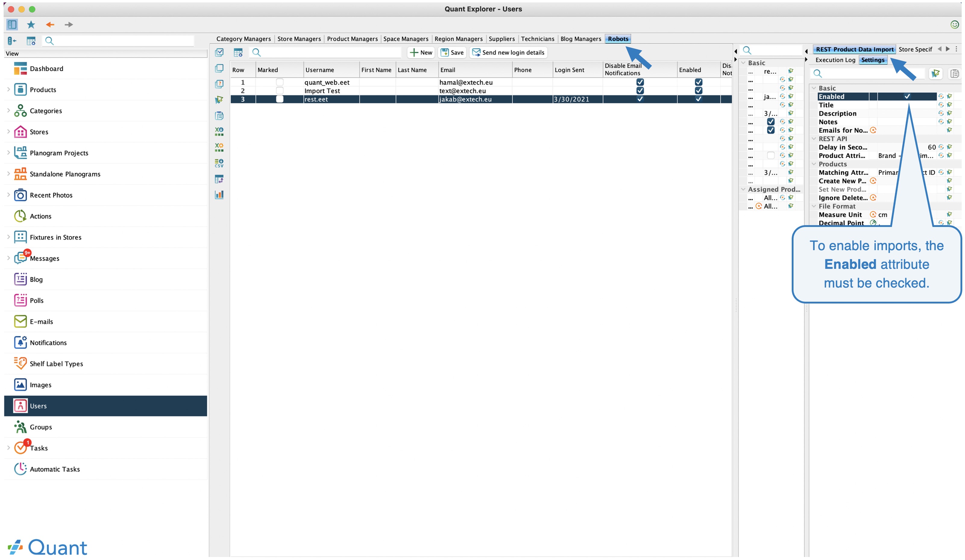Switch to the Store Managers tab
965x560 pixels.
299,39
